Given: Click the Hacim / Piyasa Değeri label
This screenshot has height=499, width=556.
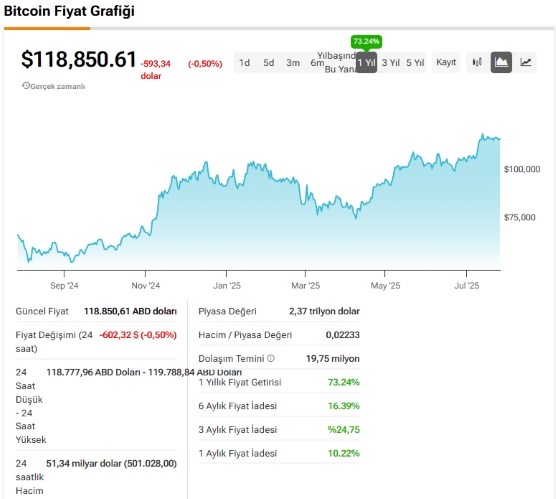Looking at the screenshot, I should coord(245,335).
